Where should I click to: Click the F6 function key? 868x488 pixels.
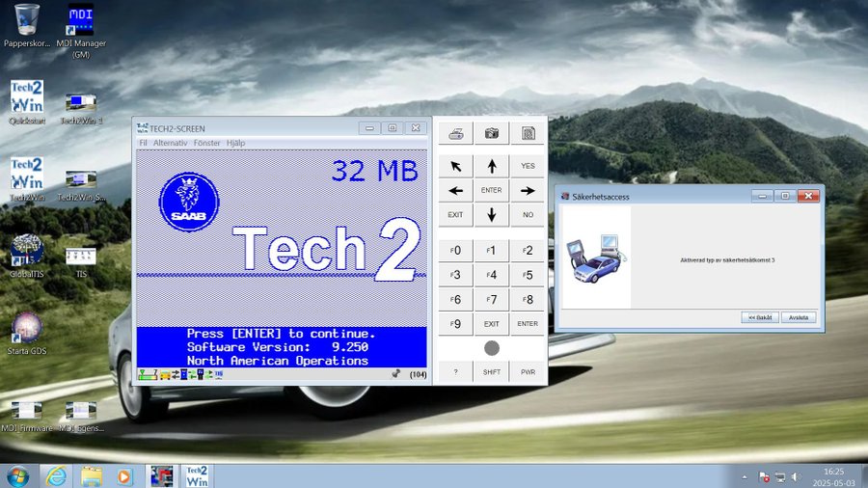pos(455,299)
